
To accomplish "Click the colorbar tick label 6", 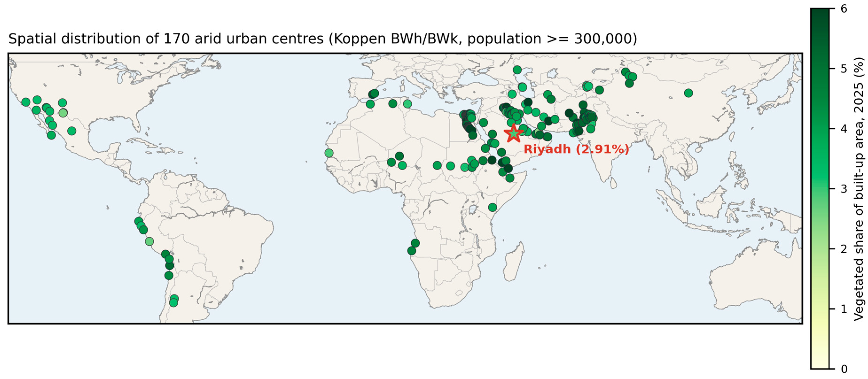I will tap(844, 9).
